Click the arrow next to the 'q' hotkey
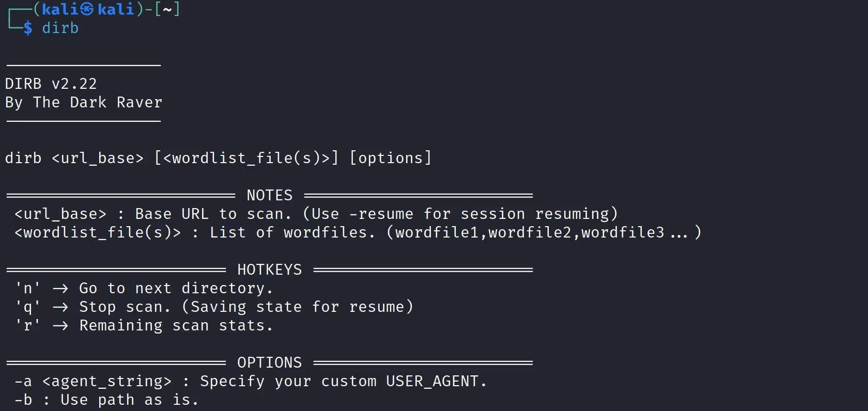868x411 pixels. coord(60,307)
